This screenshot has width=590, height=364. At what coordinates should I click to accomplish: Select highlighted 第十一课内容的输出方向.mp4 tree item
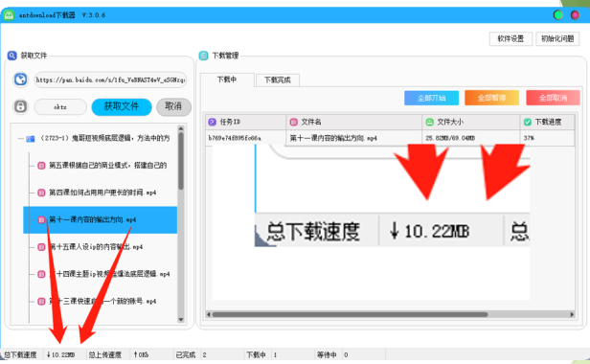click(100, 219)
